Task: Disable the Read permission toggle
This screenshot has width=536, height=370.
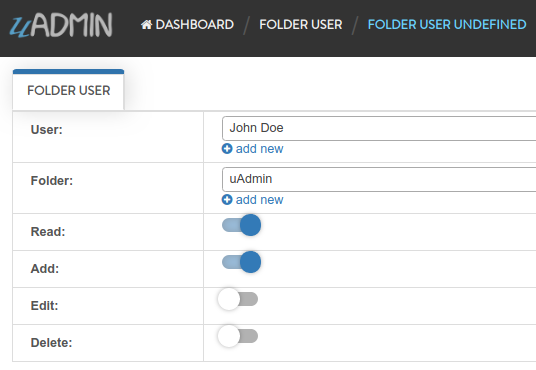Action: point(241,225)
